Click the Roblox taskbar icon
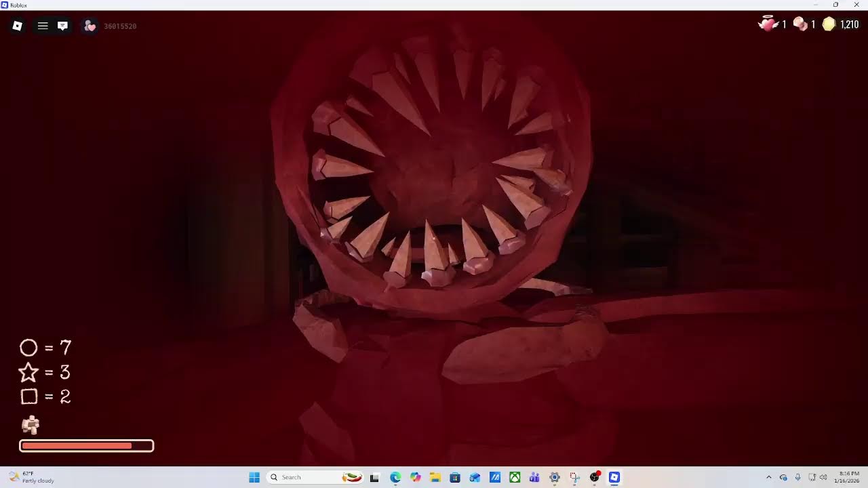The image size is (868, 488). coord(614,477)
